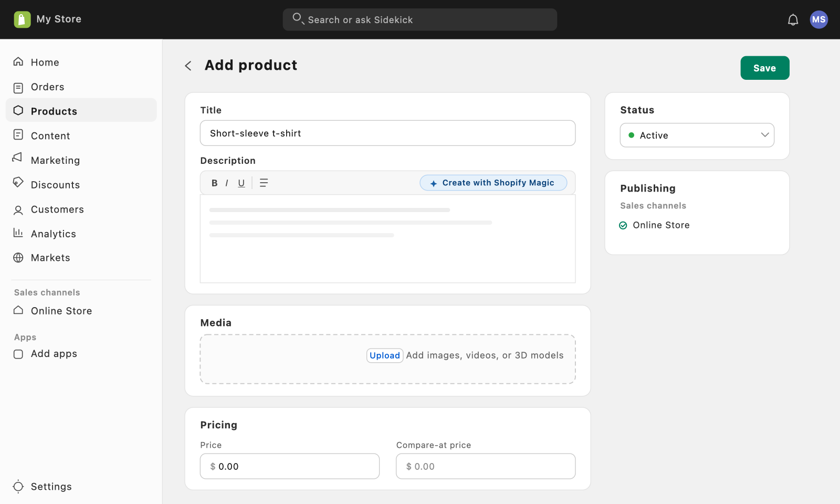Open Orders in the sidebar

(81, 87)
